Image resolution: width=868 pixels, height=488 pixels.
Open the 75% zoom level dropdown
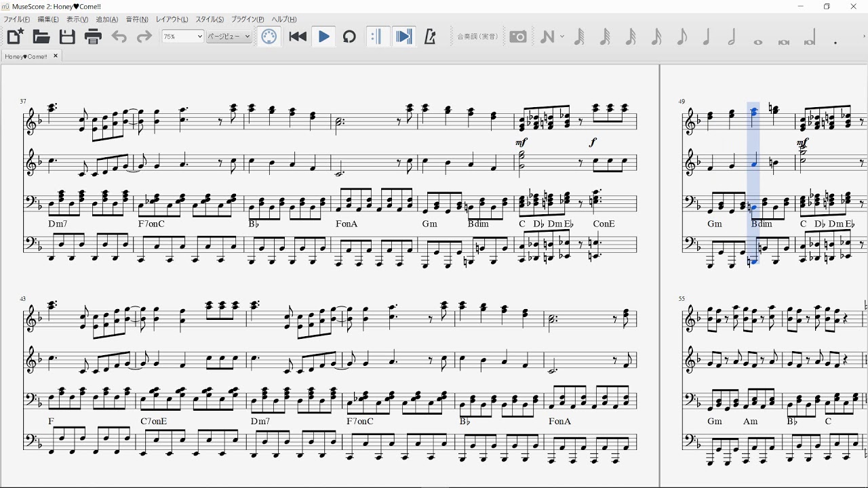(182, 37)
